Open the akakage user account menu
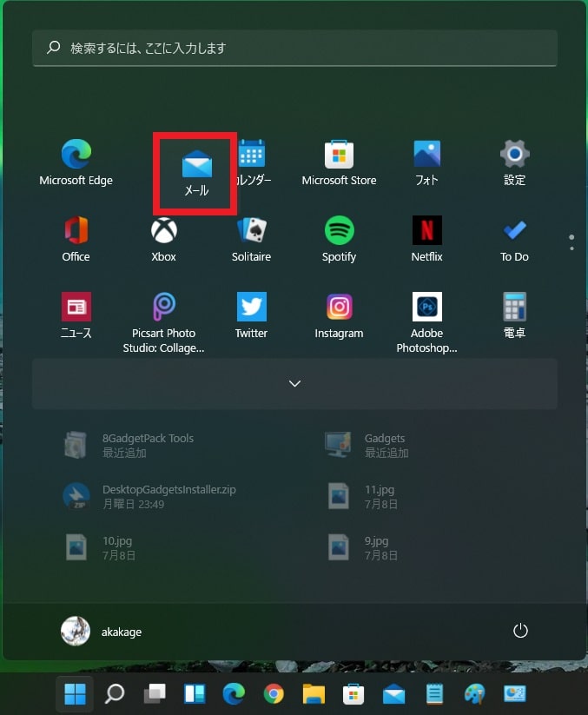 (x=102, y=632)
